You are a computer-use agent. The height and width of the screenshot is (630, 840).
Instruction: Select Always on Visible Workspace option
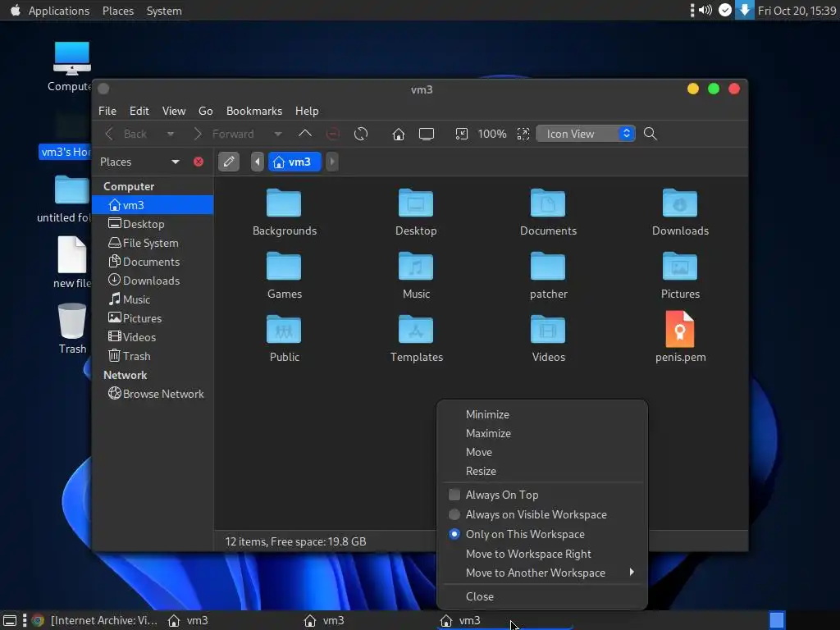click(x=542, y=514)
